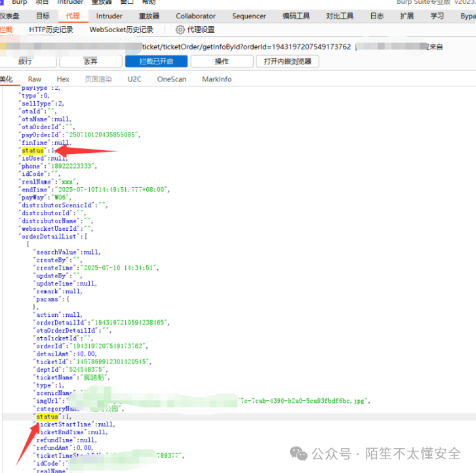476x473 pixels.
Task: Open the OneScan view tab
Action: click(172, 79)
